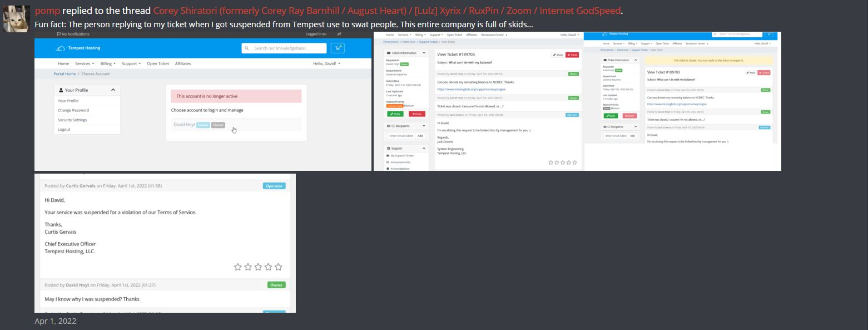
Task: Open the pomp username link
Action: 47,11
